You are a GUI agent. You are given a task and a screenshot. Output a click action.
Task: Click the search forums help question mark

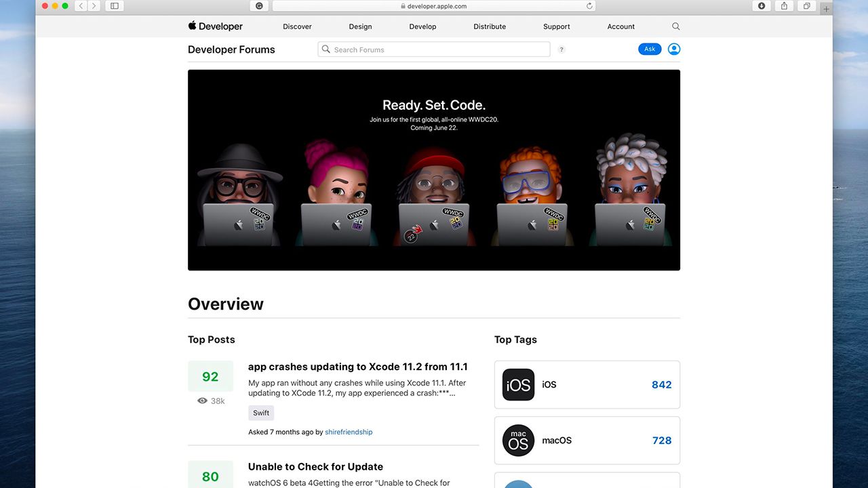click(x=561, y=49)
